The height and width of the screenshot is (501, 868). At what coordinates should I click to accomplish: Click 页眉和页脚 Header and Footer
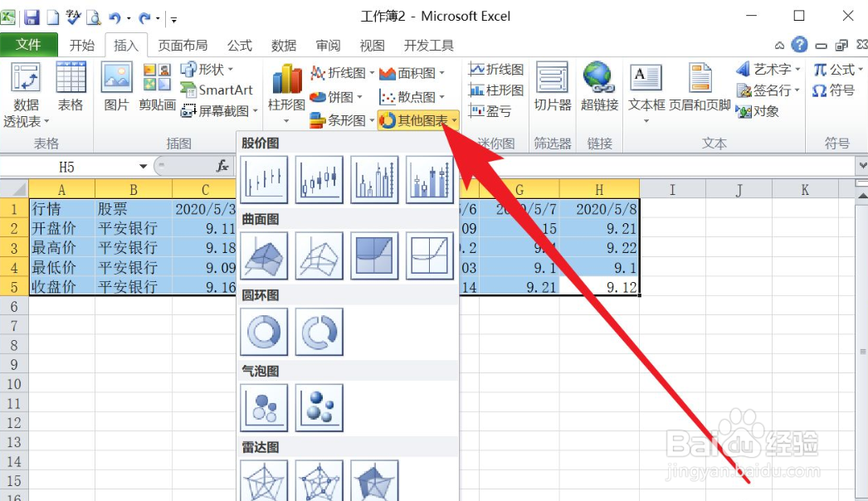[x=700, y=86]
